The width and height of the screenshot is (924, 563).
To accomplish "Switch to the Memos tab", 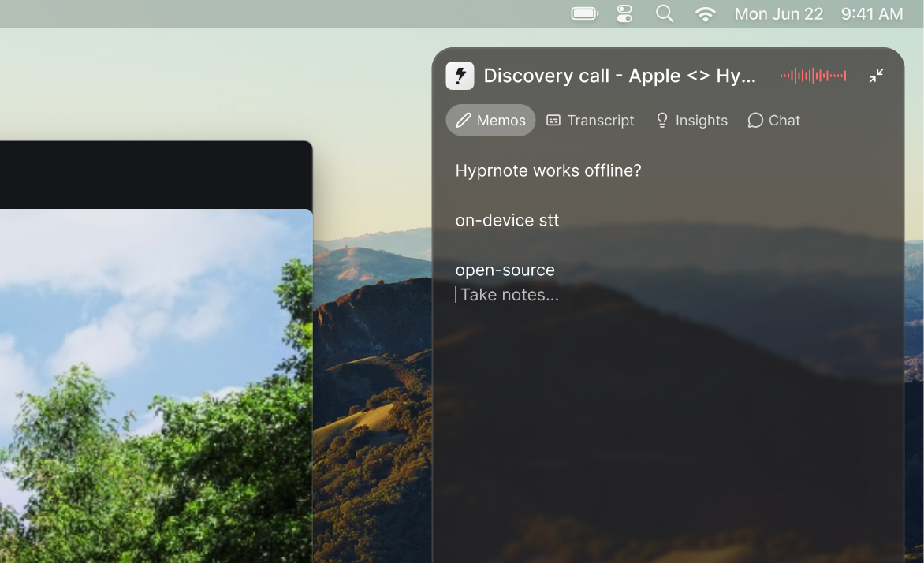I will (490, 121).
